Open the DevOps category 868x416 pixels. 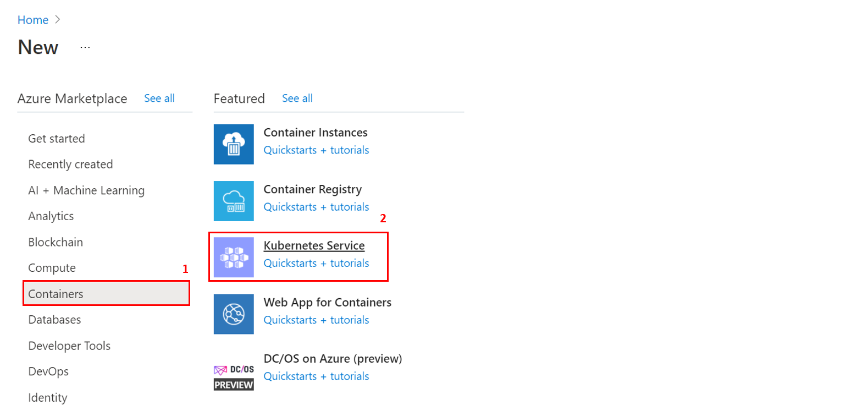48,371
